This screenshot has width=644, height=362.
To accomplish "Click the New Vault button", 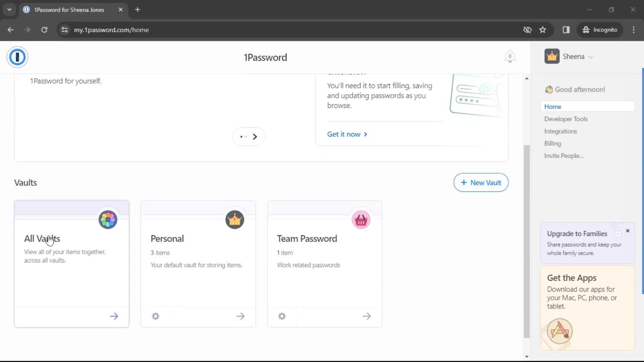I will pos(481,183).
